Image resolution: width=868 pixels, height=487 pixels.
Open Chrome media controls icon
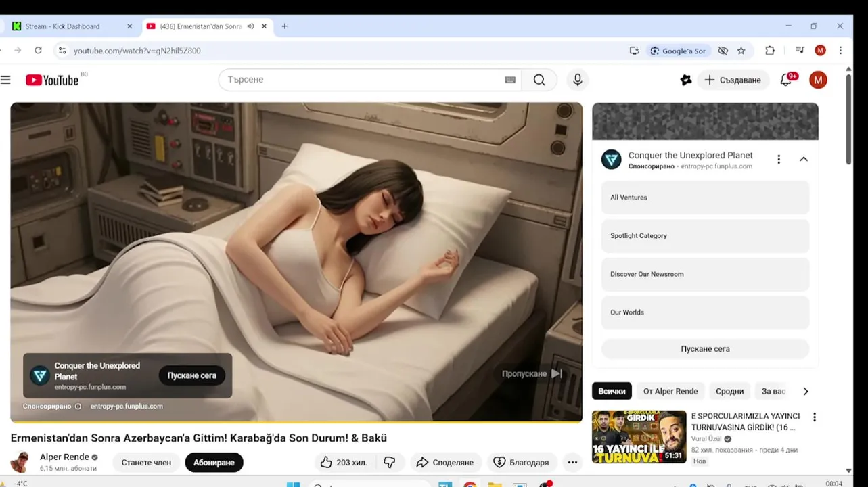(800, 51)
